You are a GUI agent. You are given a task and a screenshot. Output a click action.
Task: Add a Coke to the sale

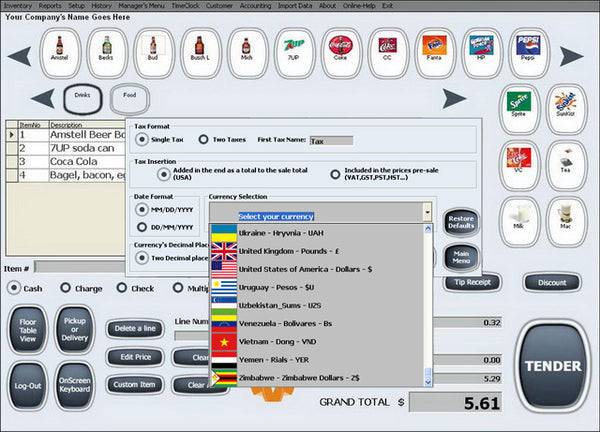click(341, 53)
